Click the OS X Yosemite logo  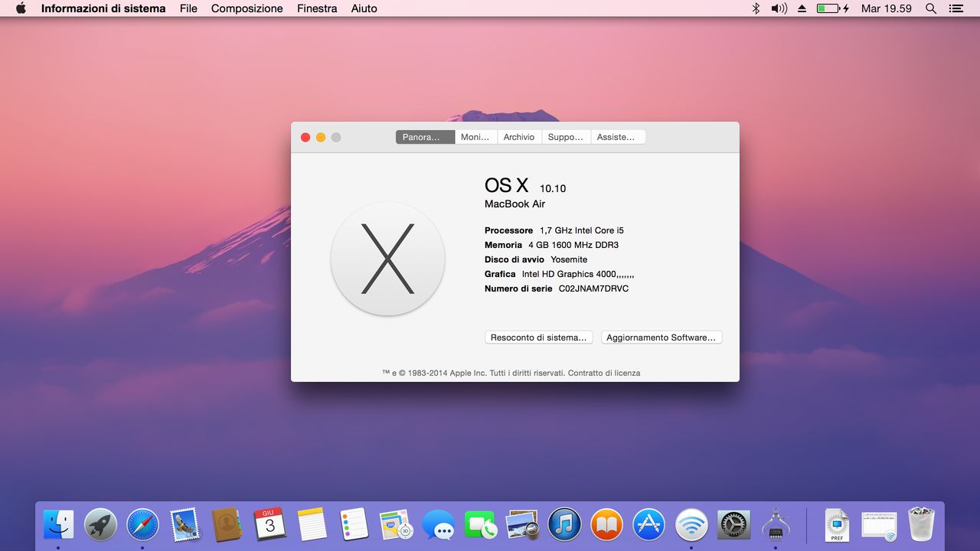coord(387,259)
